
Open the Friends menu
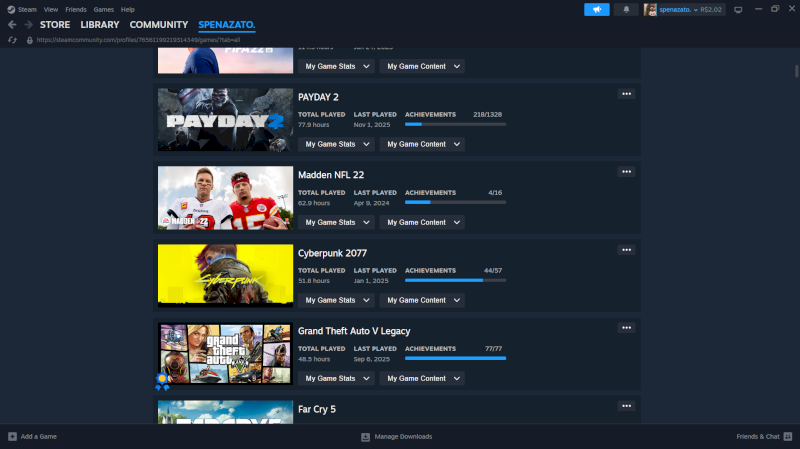pos(76,10)
